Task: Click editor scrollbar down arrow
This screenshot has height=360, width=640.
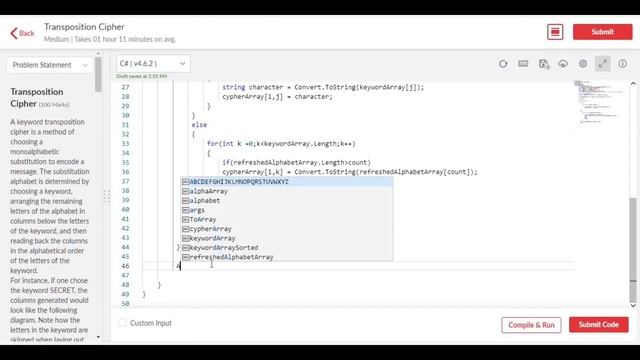Action: point(633,305)
